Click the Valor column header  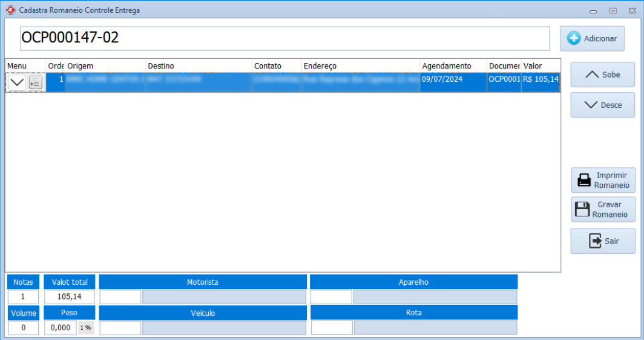point(540,66)
